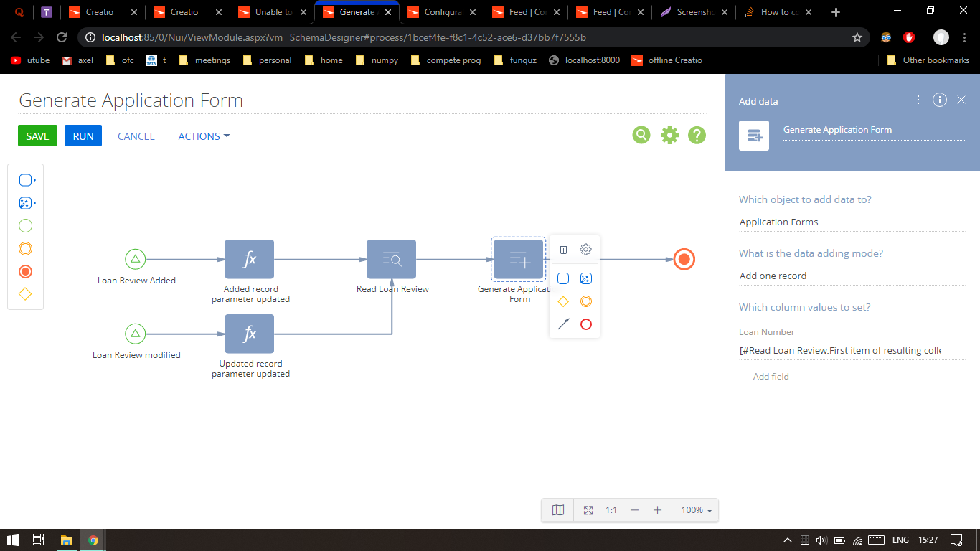Viewport: 980px width, 551px height.
Task: Delete the selected element with the trash icon
Action: coord(563,250)
